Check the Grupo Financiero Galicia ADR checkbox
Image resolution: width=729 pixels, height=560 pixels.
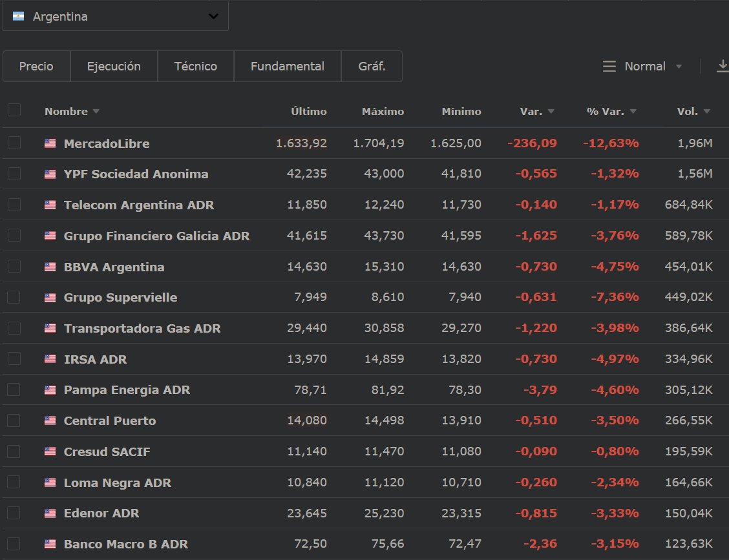click(14, 235)
